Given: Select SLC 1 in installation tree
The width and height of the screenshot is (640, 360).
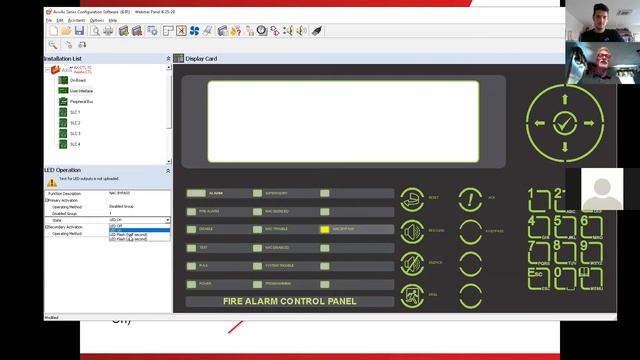Looking at the screenshot, I should (75, 112).
